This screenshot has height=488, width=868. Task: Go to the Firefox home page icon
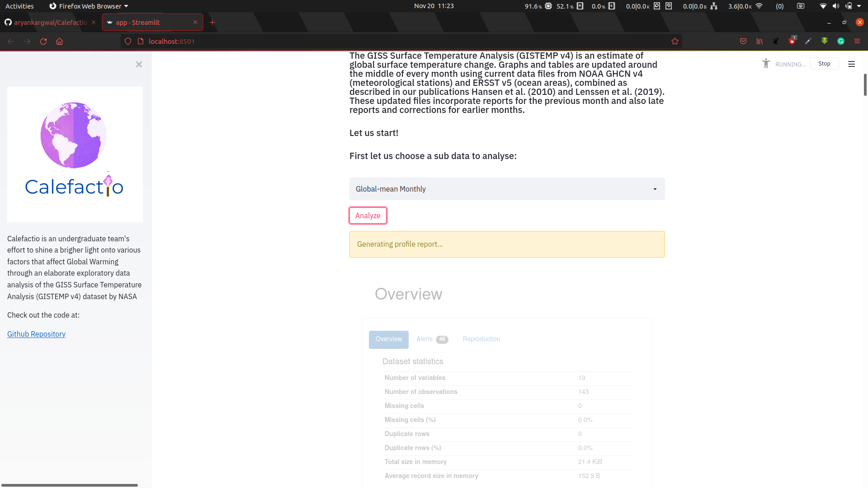(x=59, y=42)
